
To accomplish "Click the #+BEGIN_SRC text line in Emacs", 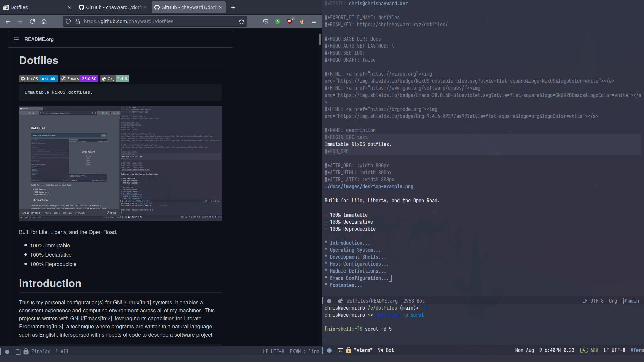I will pos(346,137).
